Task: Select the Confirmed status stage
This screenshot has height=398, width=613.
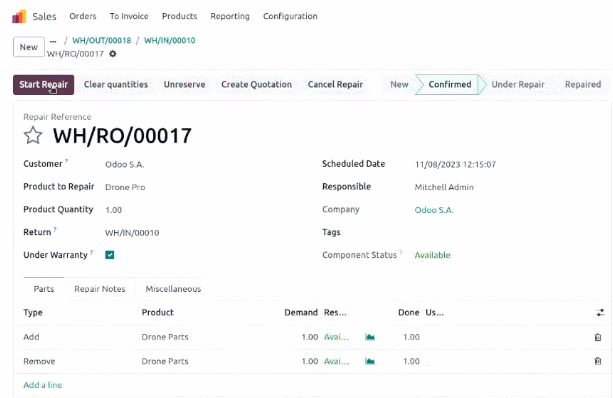Action: [450, 85]
